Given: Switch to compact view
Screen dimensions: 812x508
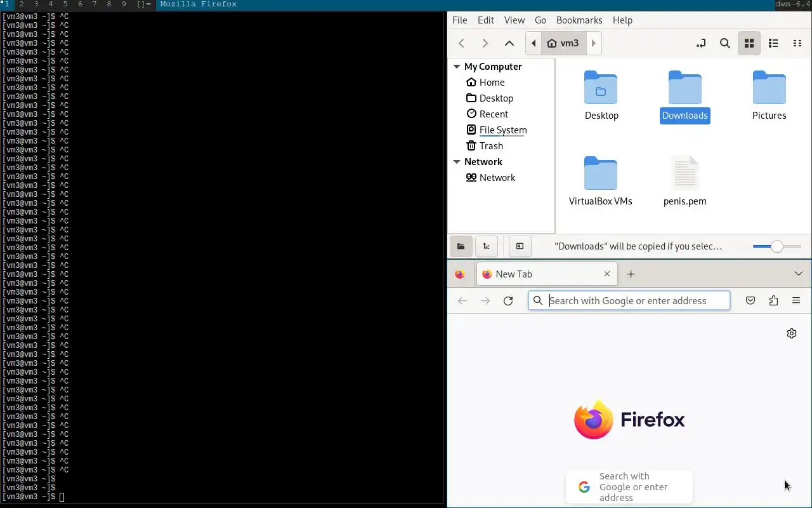Looking at the screenshot, I should (x=797, y=43).
